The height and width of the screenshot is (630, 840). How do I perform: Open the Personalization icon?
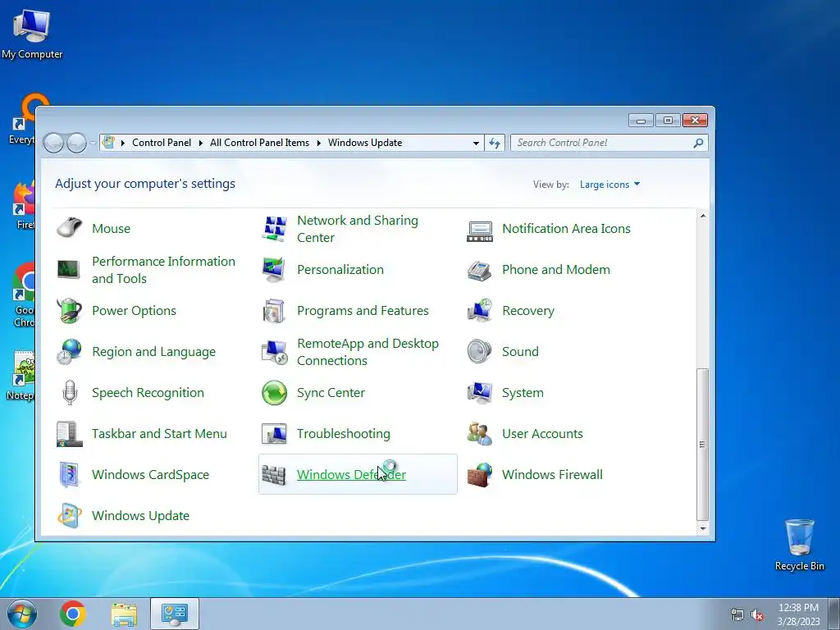(x=274, y=269)
